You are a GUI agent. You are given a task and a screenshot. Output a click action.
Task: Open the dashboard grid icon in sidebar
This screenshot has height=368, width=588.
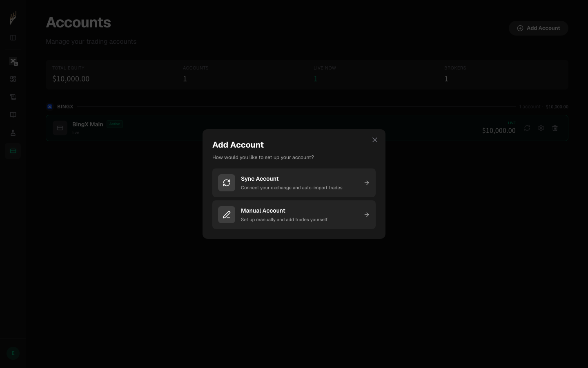(13, 79)
